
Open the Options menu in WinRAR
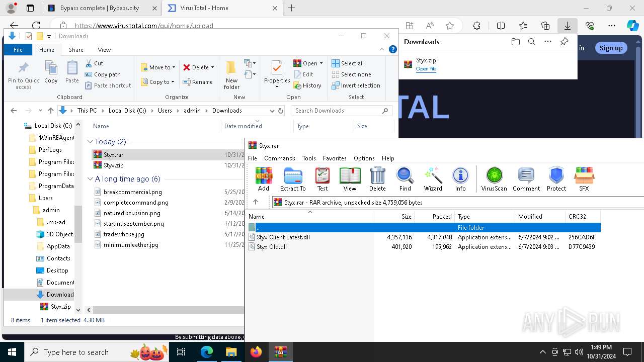364,158
